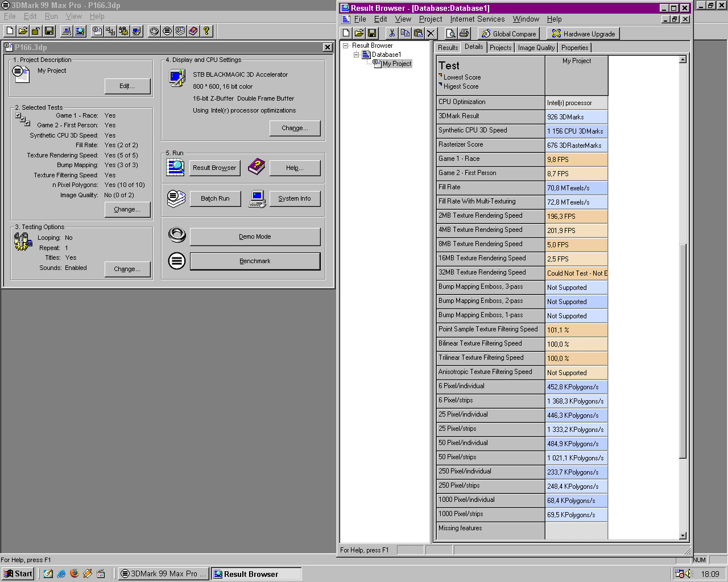This screenshot has width=728, height=582.
Task: Open the Window menu in Result Browser
Action: tap(526, 19)
